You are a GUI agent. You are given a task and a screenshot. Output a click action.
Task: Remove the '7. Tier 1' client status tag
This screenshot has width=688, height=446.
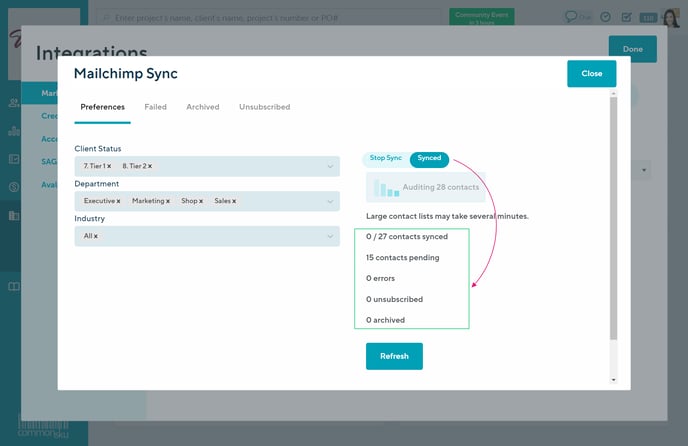click(x=109, y=166)
